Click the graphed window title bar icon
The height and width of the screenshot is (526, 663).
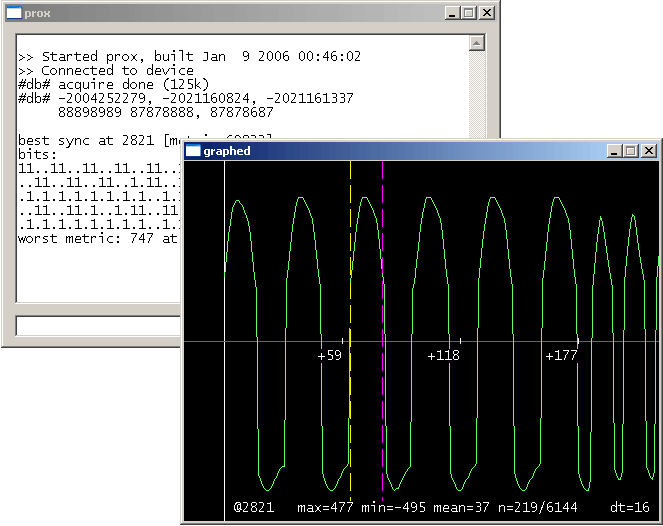(x=192, y=151)
